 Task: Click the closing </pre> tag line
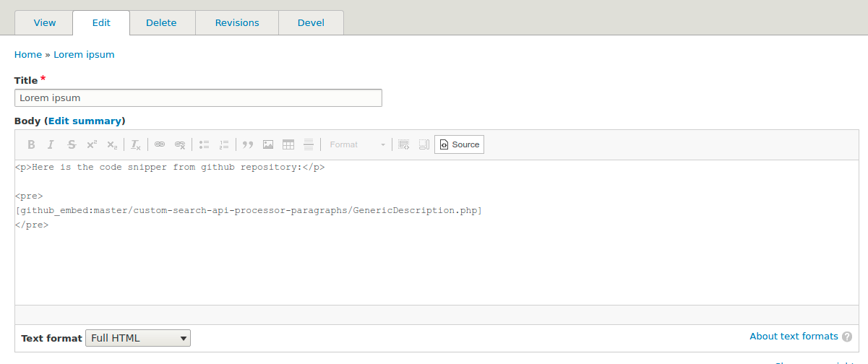[32, 225]
